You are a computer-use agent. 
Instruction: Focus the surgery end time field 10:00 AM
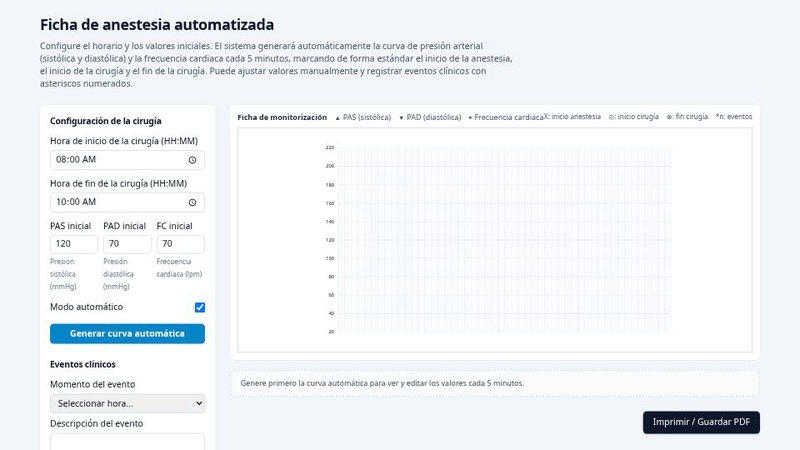pos(128,202)
